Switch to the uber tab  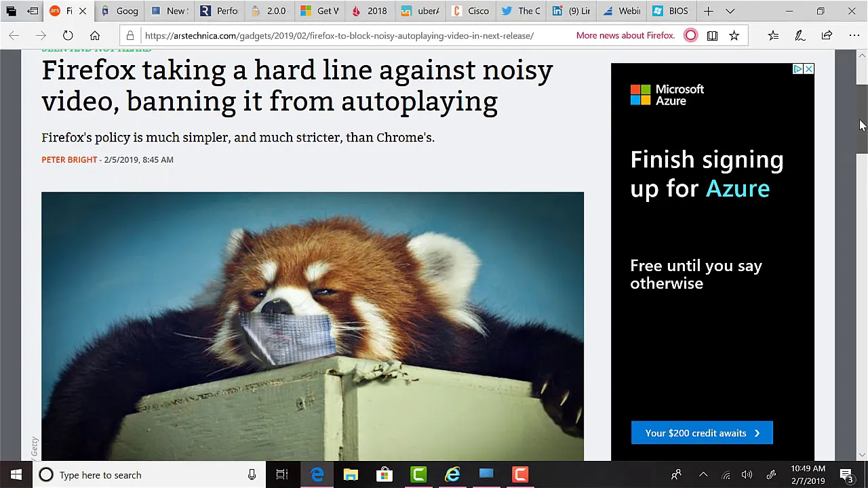coord(420,11)
